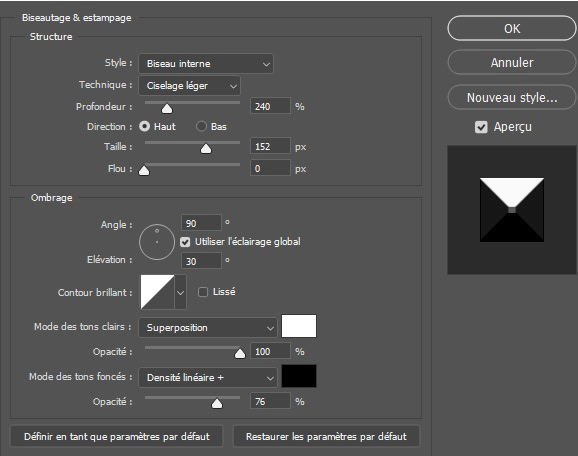Image resolution: width=578 pixels, height=456 pixels.
Task: Open Mode des tons foncés dropdown
Action: point(208,377)
